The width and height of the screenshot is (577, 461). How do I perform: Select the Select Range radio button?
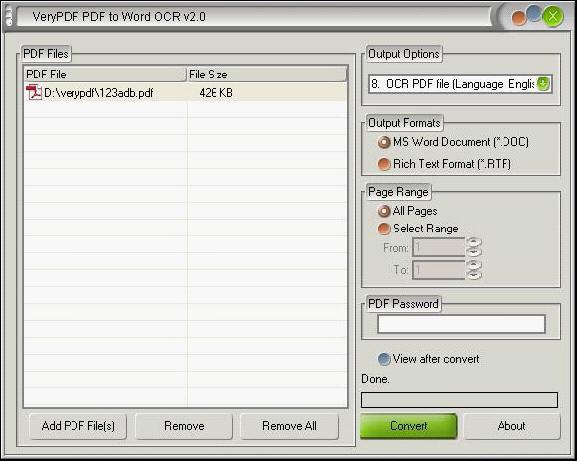point(418,228)
